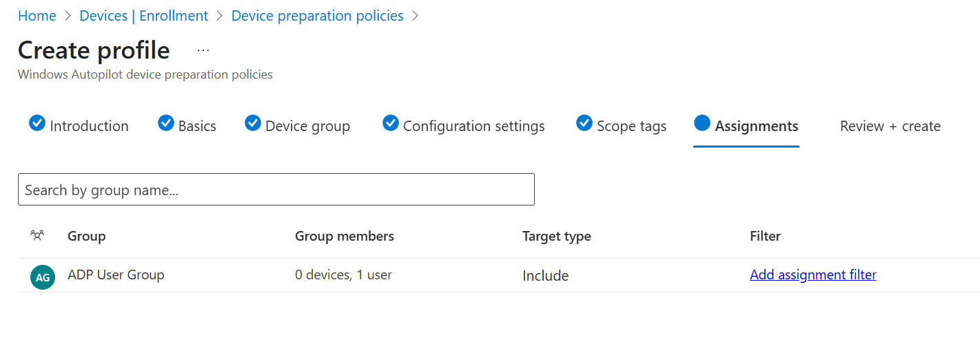Click the Search by group name field
The image size is (980, 340).
tap(276, 190)
